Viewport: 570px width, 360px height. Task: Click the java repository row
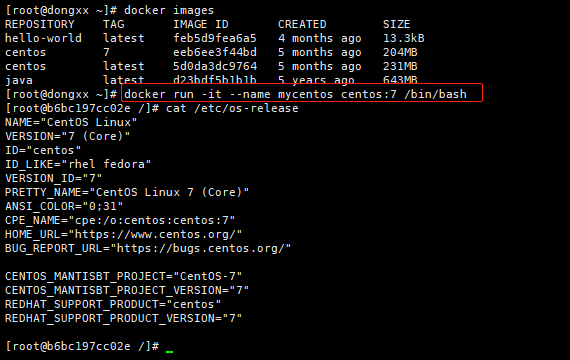pos(211,80)
